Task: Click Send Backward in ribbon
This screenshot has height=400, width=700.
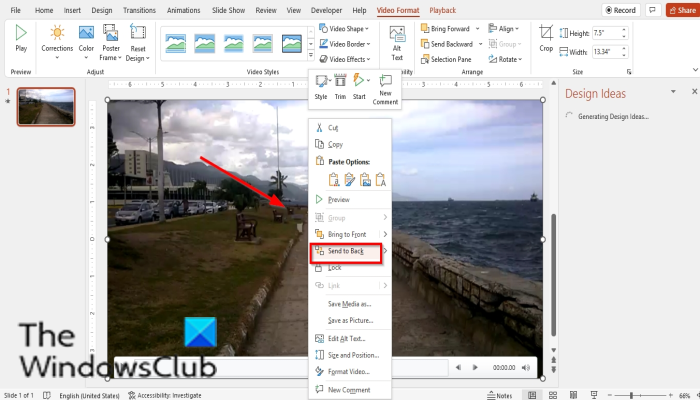Action: tap(447, 44)
